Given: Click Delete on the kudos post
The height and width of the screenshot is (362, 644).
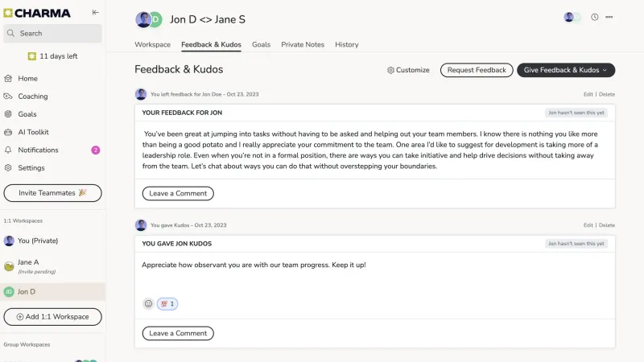Looking at the screenshot, I should click(607, 225).
